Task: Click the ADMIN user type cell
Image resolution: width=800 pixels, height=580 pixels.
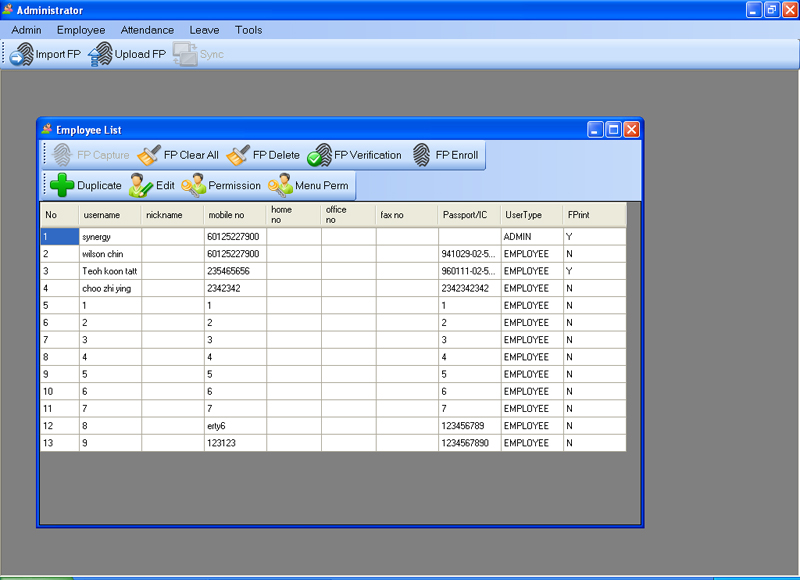Action: coord(532,237)
